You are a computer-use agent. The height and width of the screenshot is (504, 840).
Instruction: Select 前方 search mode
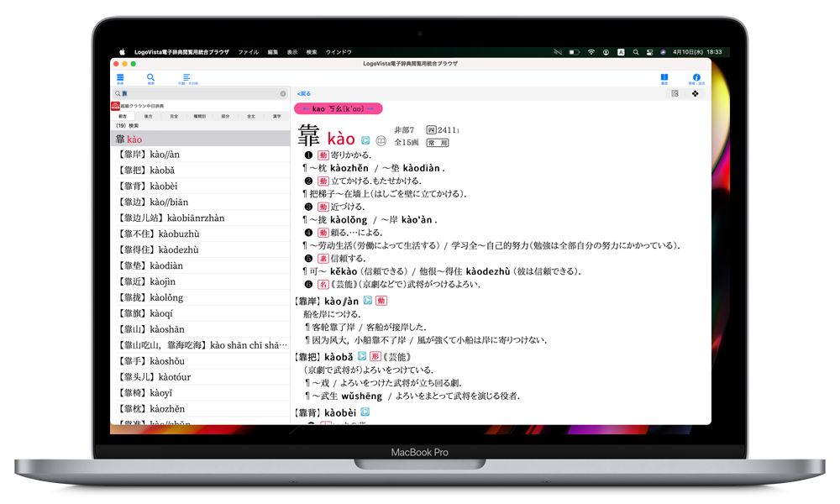pos(123,116)
